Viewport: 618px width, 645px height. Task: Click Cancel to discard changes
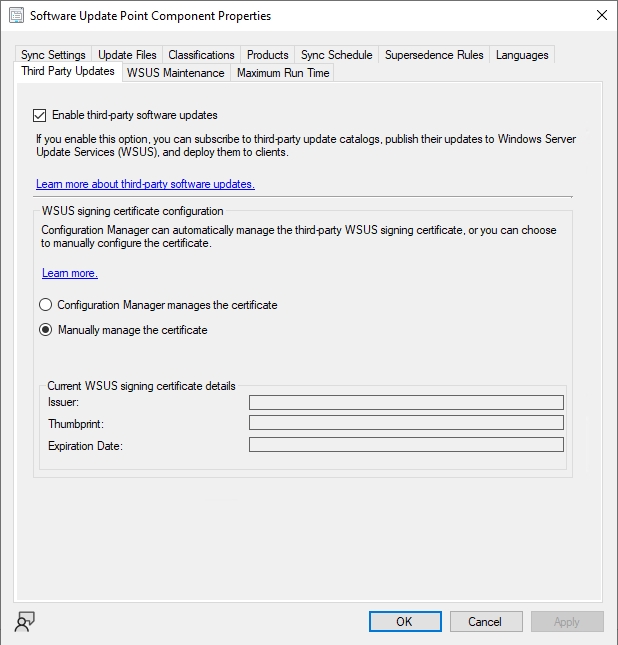[484, 621]
